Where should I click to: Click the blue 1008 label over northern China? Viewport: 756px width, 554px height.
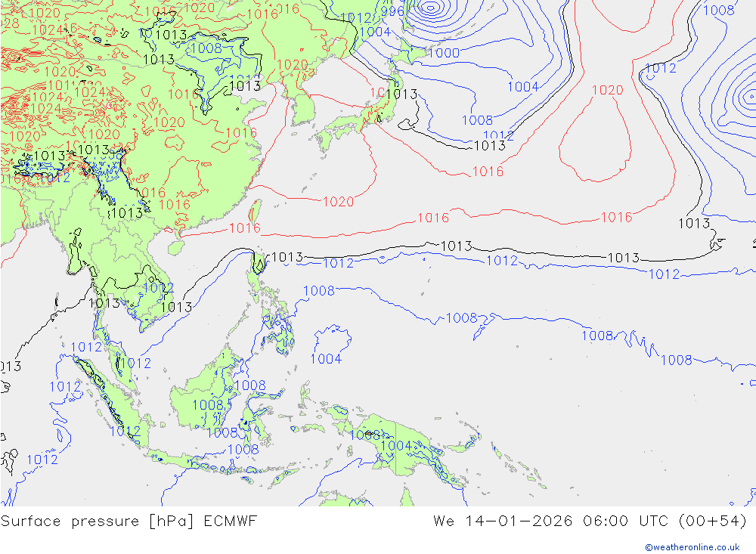point(206,48)
